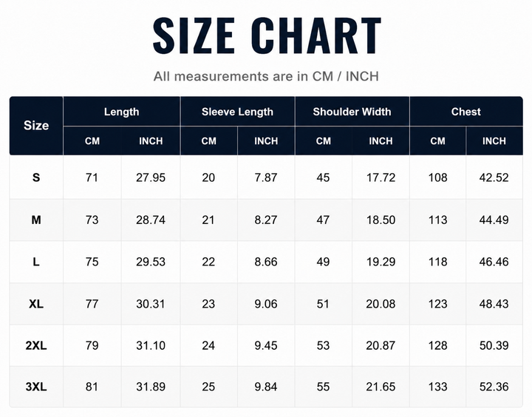This screenshot has width=532, height=417.
Task: Select the 3XL size row label
Action: click(36, 387)
